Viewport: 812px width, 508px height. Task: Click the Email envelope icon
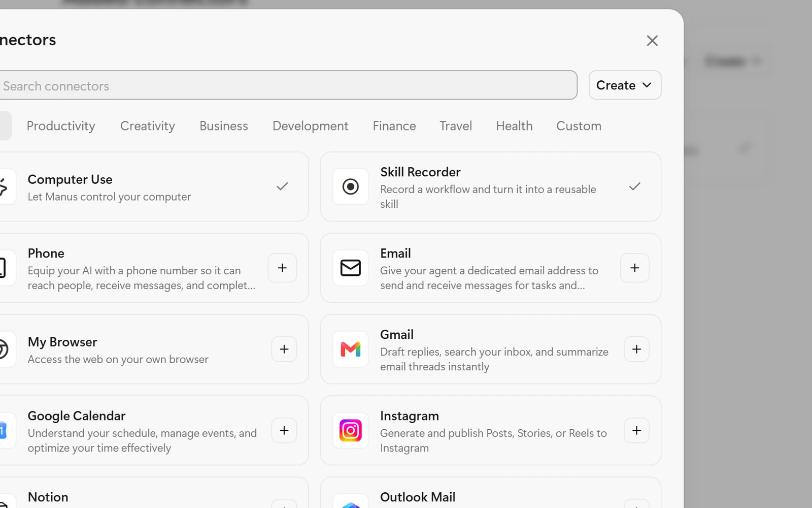[x=351, y=268]
